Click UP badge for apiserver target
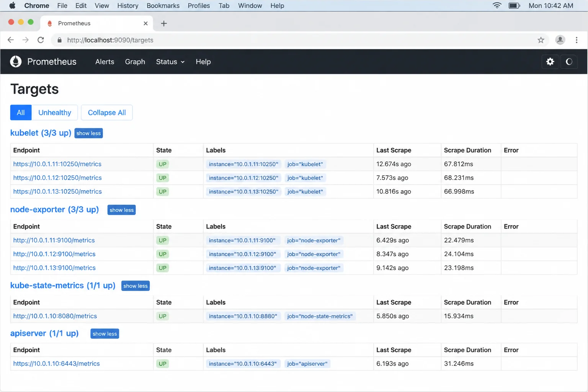 (163, 364)
